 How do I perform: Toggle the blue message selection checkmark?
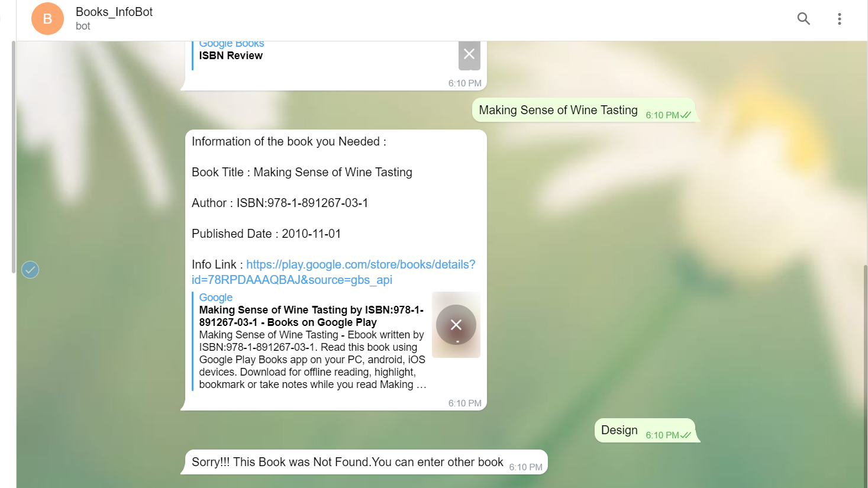coord(30,270)
